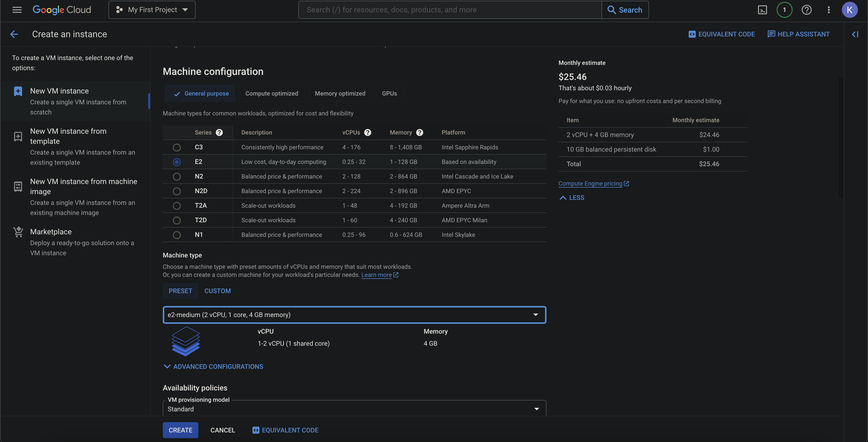Open the My First Project selector
This screenshot has height=442, width=868.
[x=152, y=10]
